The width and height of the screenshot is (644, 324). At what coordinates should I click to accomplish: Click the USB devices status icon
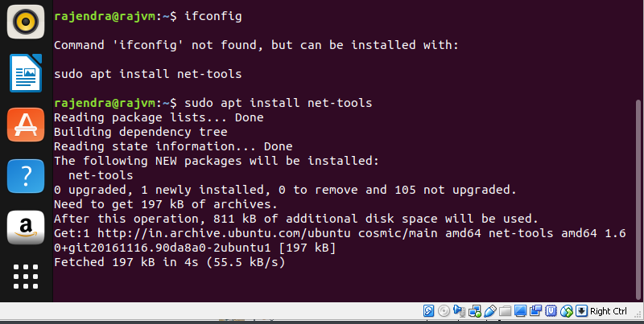490,311
